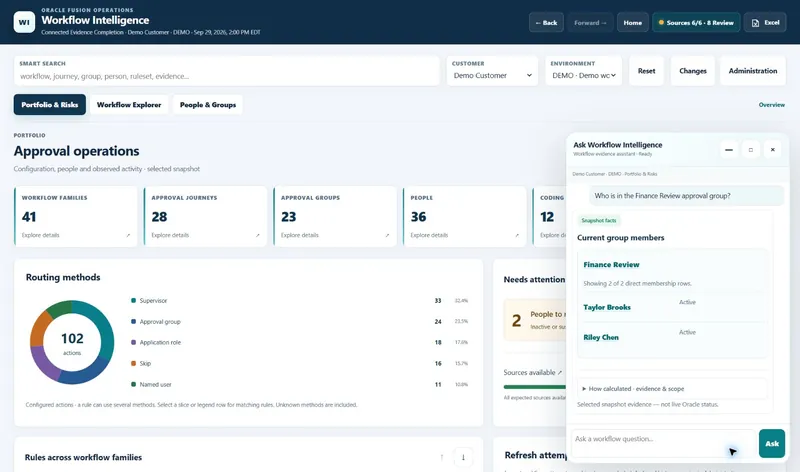This screenshot has width=800, height=472.
Task: Select the Named user legend label
Action: (x=156, y=384)
